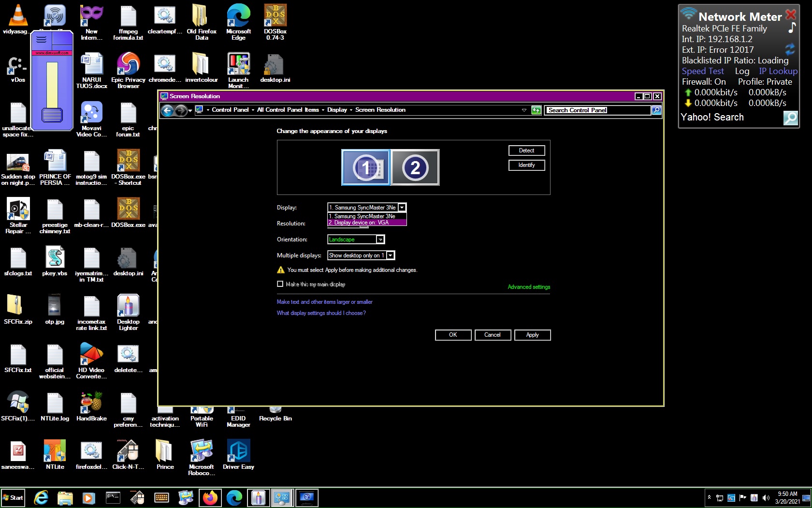Click 'Control Panel' in the breadcrumb path
This screenshot has height=508, width=812.
(230, 110)
